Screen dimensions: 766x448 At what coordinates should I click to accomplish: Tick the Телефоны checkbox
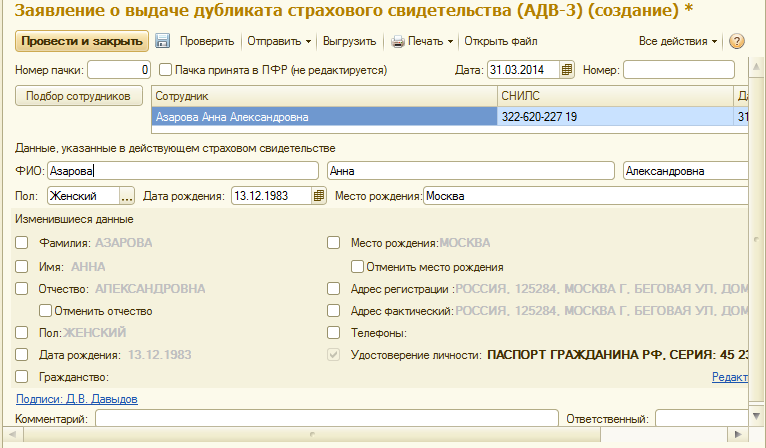334,333
